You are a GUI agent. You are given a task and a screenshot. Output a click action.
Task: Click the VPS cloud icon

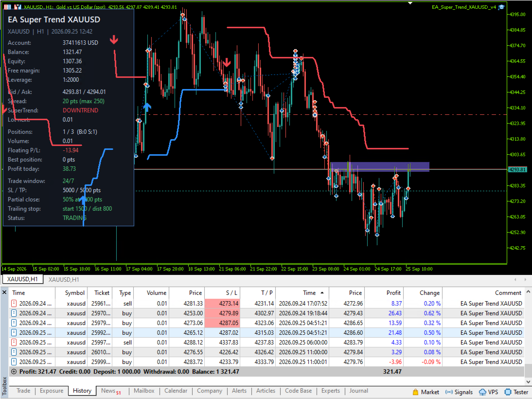482,392
